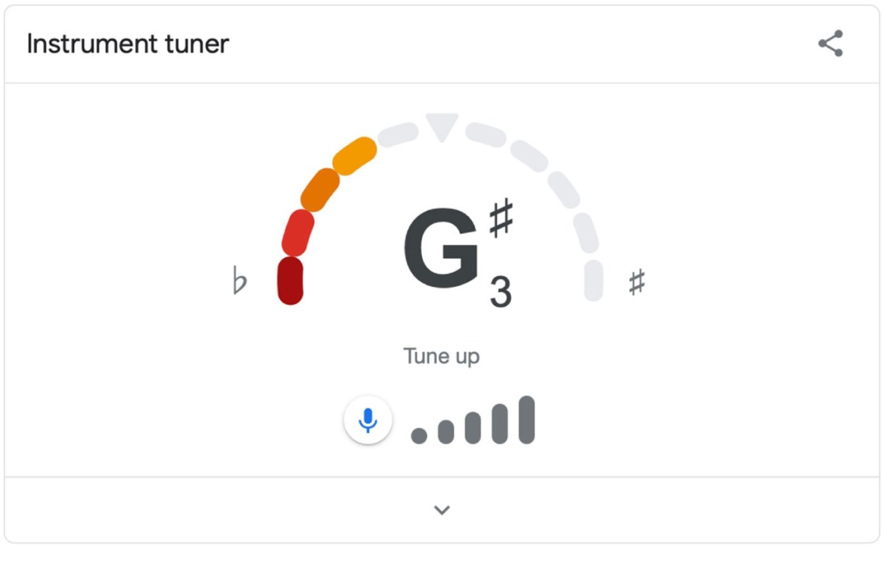
Task: Click the smallest volume level dot
Action: [419, 435]
